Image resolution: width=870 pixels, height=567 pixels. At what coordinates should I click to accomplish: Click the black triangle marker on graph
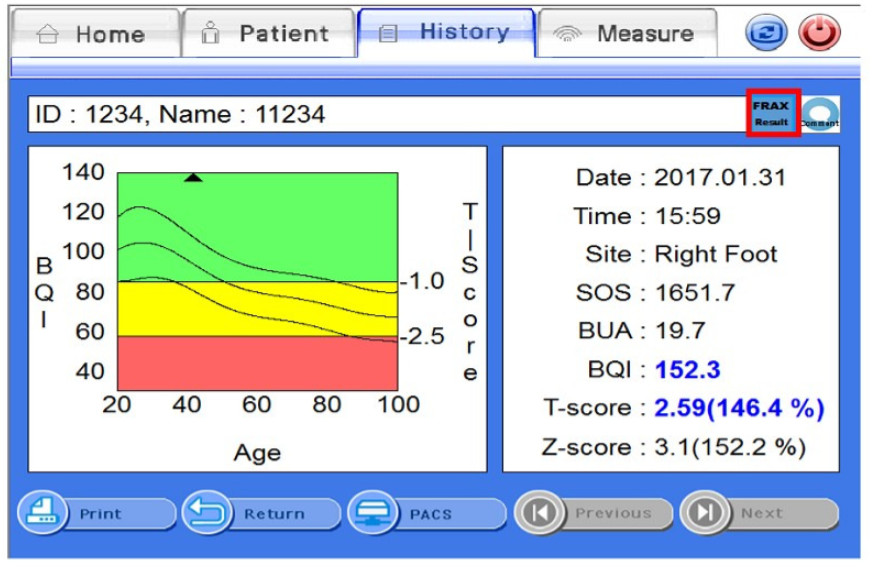coord(194,177)
